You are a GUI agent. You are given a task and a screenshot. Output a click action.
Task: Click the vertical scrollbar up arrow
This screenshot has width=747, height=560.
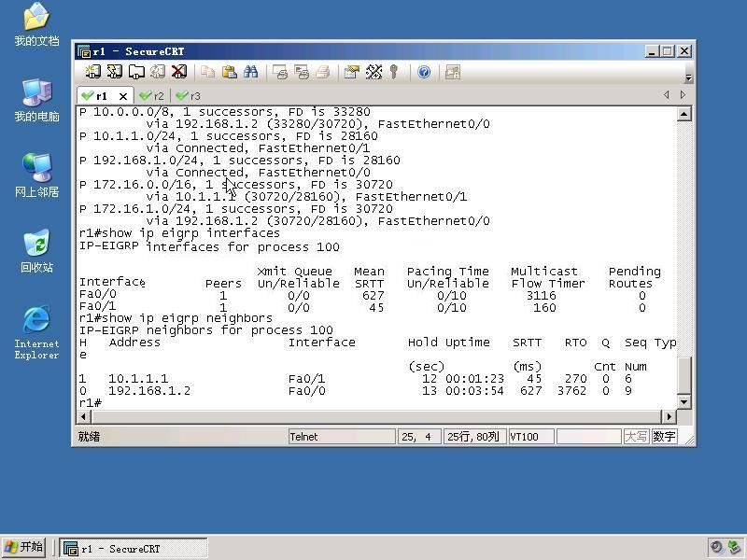click(x=684, y=114)
